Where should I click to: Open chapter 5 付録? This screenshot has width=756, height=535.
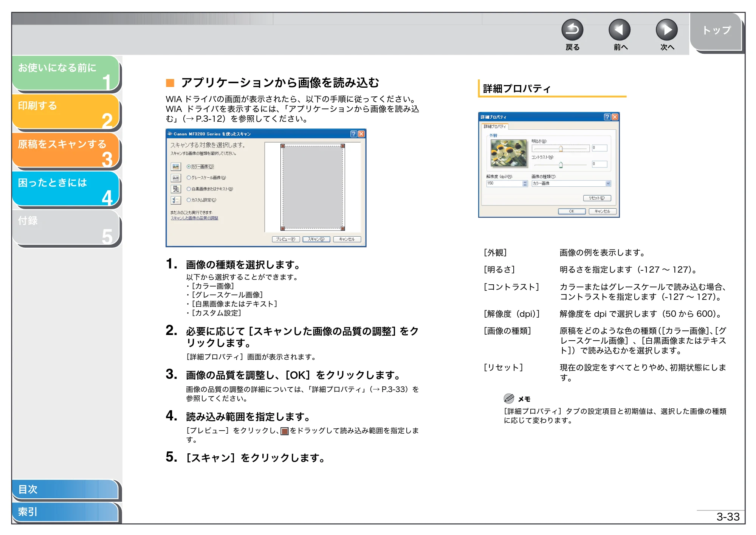pos(66,227)
